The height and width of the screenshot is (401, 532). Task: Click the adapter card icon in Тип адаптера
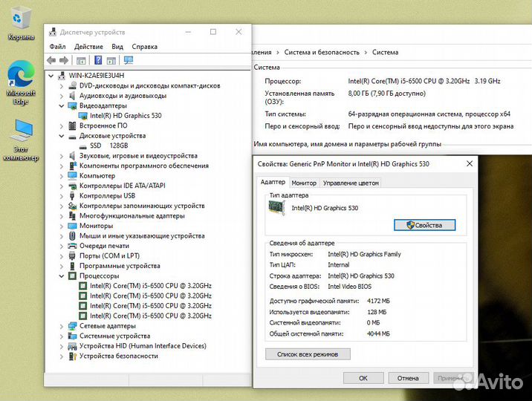click(277, 207)
